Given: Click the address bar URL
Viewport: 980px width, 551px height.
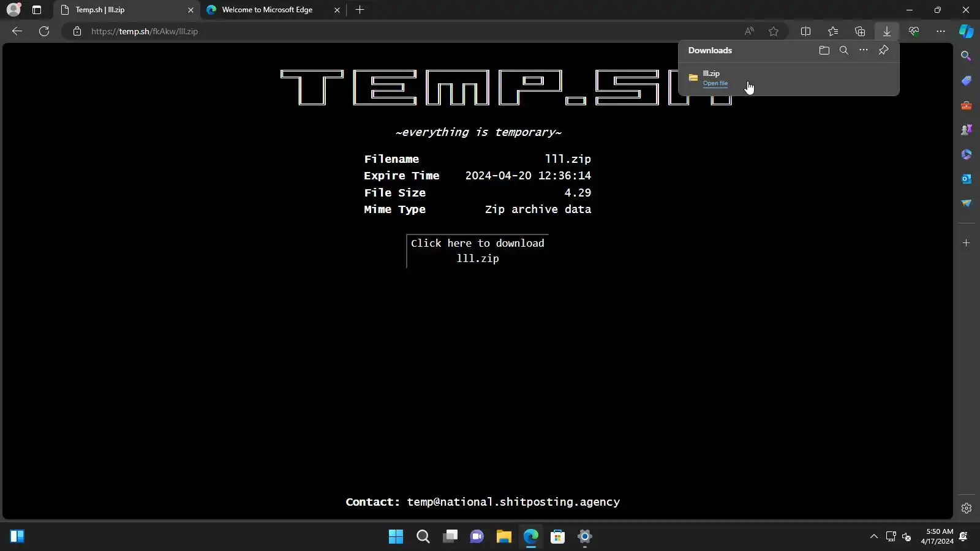Looking at the screenshot, I should (145, 31).
